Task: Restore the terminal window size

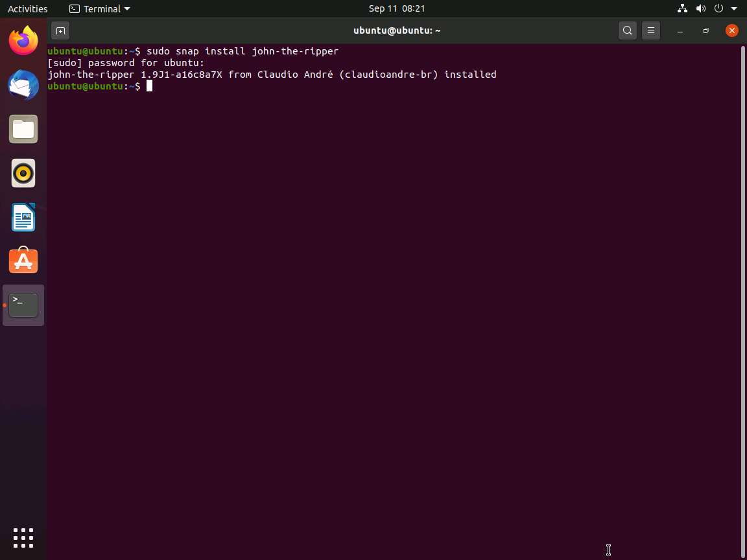Action: 706,31
